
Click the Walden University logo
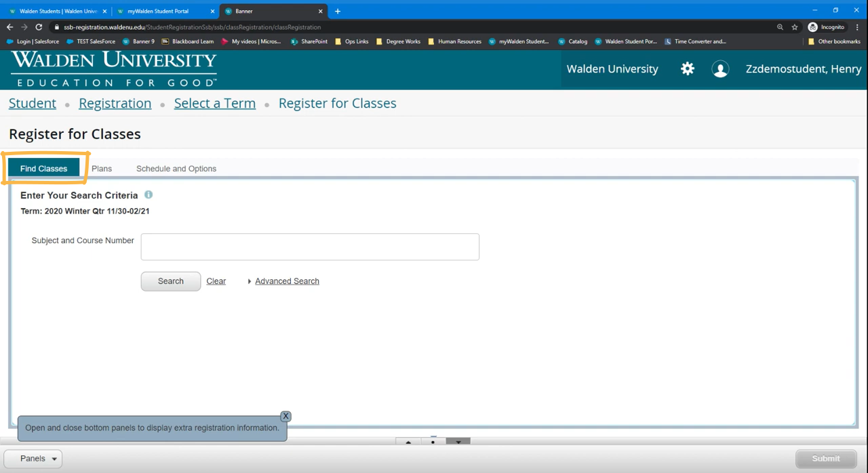[x=114, y=68]
